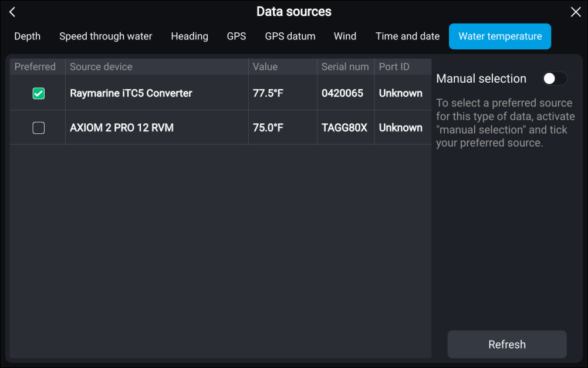Screen dimensions: 588x368
Task: Enable the Manual selection toggle
Action: click(555, 79)
